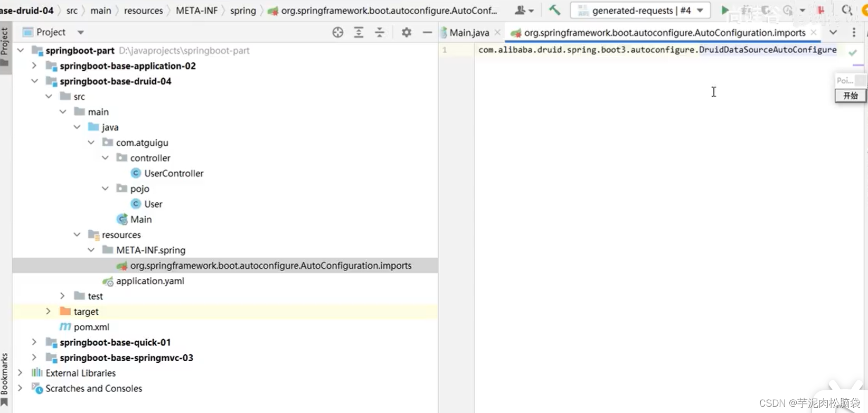This screenshot has width=868, height=413.
Task: Close the AutoConfiguration.imports tab
Action: point(814,33)
